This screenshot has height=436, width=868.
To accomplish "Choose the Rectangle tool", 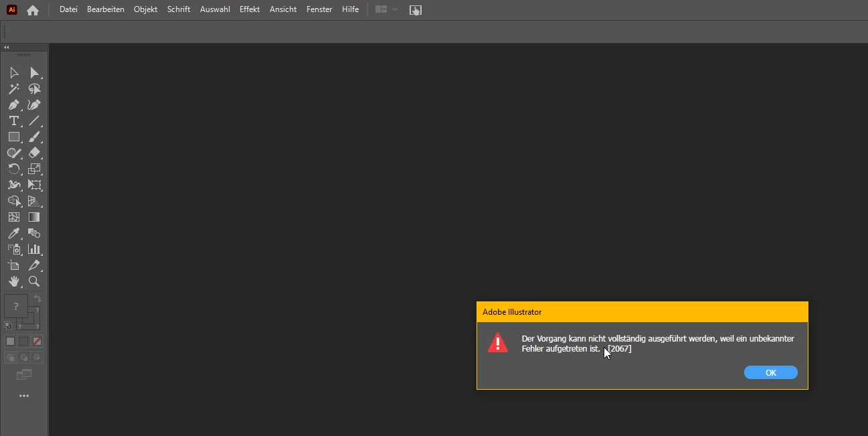I will pos(13,137).
